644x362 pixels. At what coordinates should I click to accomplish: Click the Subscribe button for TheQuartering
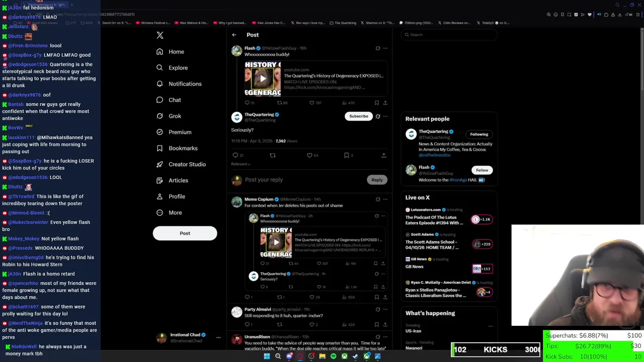pyautogui.click(x=359, y=116)
